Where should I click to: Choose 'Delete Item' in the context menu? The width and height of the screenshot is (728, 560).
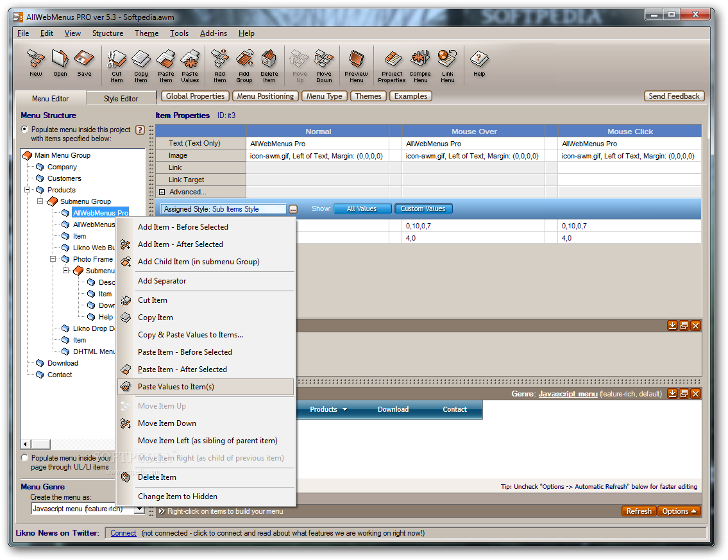tap(206, 477)
